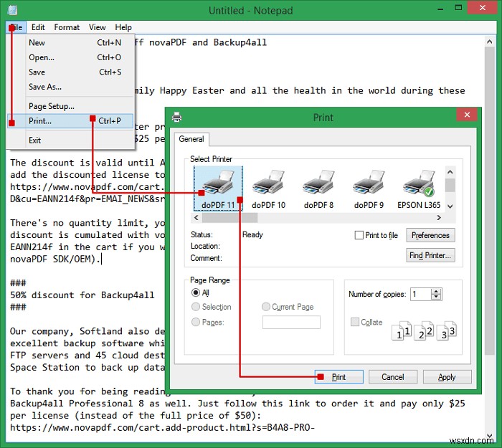Screen dimensions: 502x448
Task: Switch to the General tab
Action: click(191, 139)
